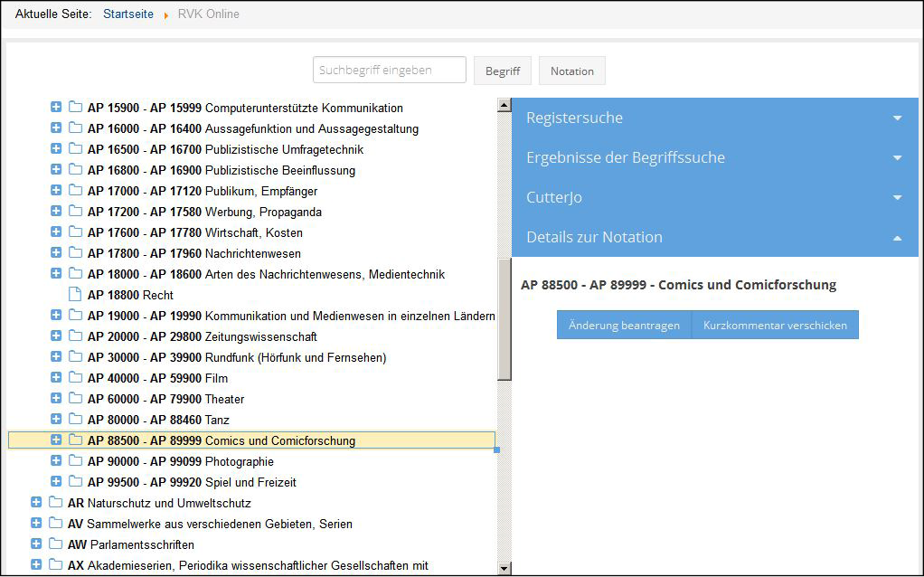Expand AP 16000 Aussagefunktion und Aussagegestaltung node
Viewport: 924px width, 577px height.
click(x=56, y=128)
